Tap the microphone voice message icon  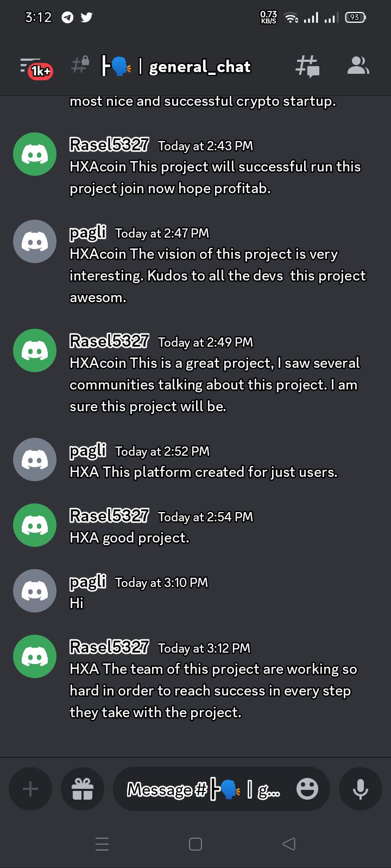click(361, 789)
